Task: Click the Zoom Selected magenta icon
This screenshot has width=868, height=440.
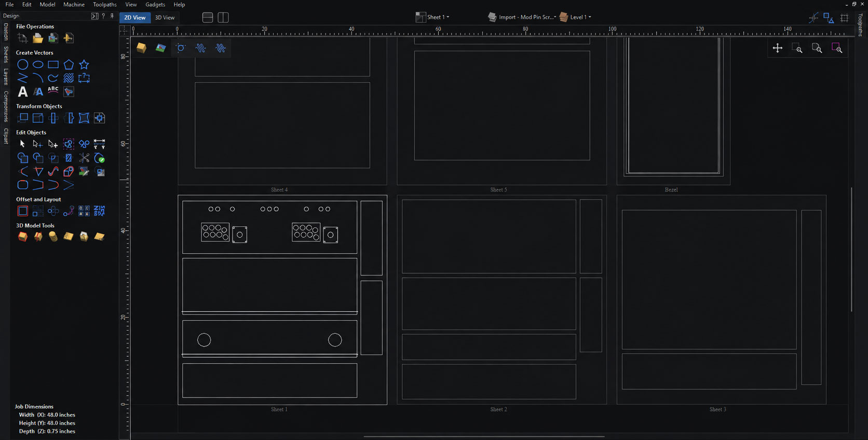Action: 837,48
